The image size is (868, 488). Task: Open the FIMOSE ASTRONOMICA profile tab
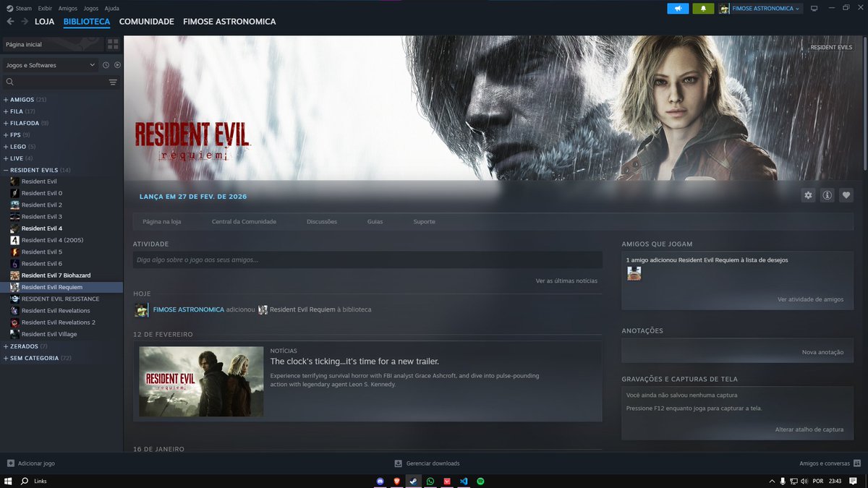pos(229,22)
